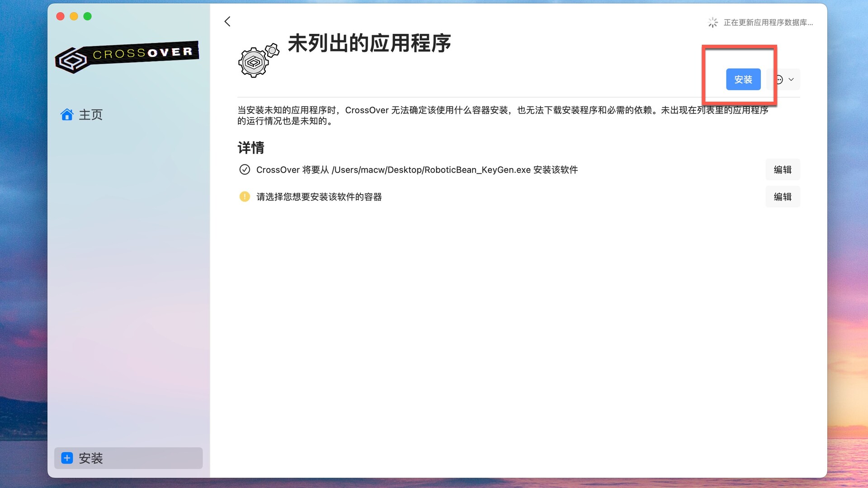Click the 未列出的应用程序 title
This screenshot has height=488, width=868.
pos(369,43)
